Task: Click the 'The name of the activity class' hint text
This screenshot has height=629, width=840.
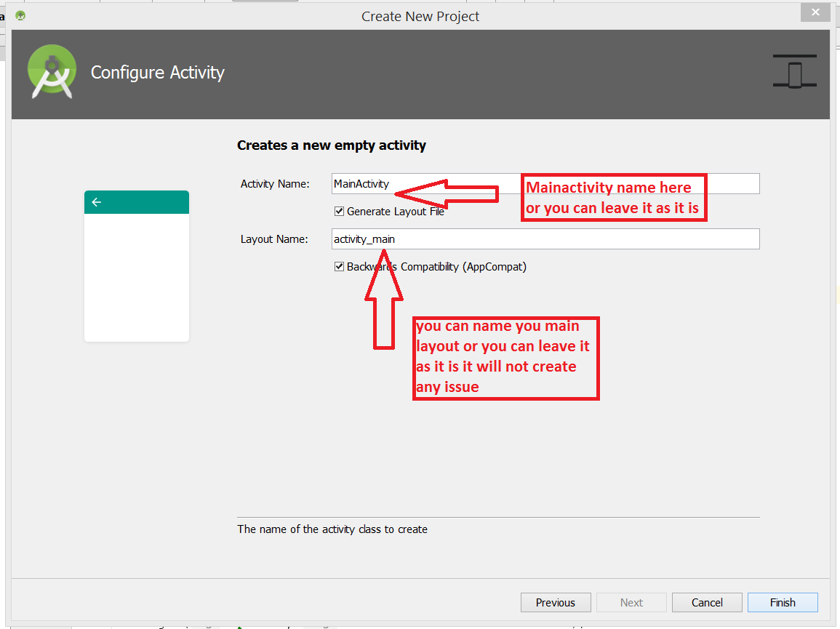Action: (332, 529)
